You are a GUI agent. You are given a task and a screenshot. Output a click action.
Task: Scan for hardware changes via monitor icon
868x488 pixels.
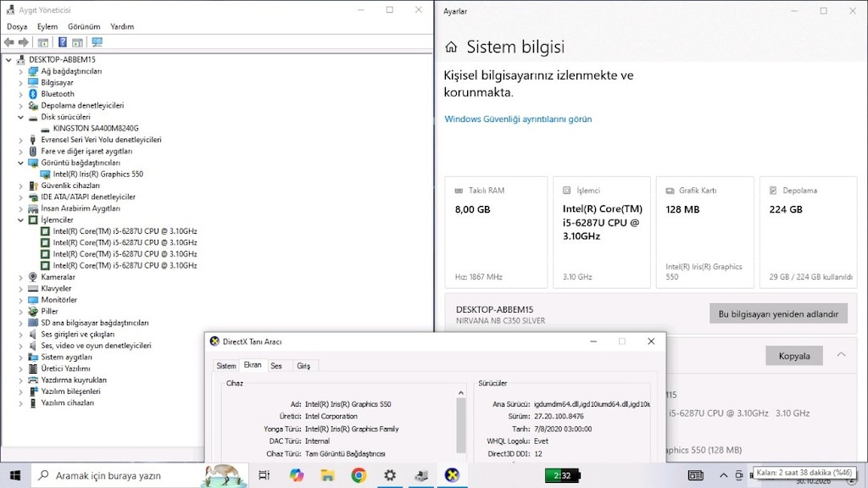click(97, 42)
